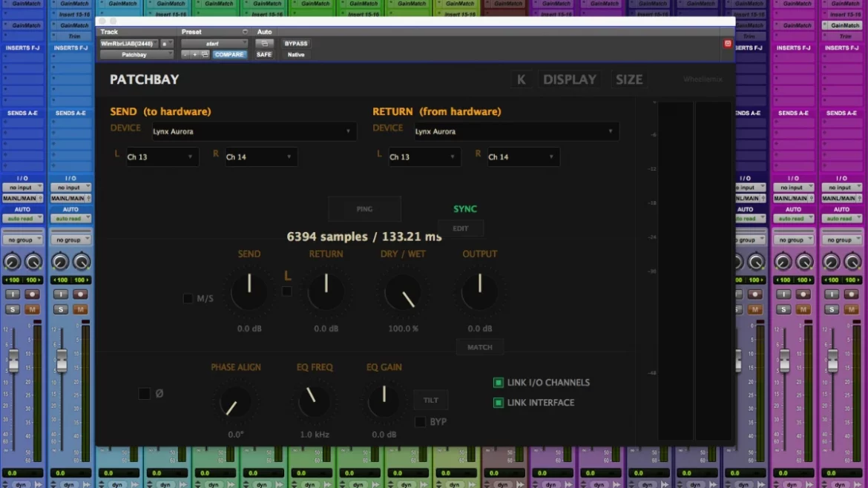Viewport: 868px width, 488px height.
Task: Click the PING button
Action: [364, 209]
